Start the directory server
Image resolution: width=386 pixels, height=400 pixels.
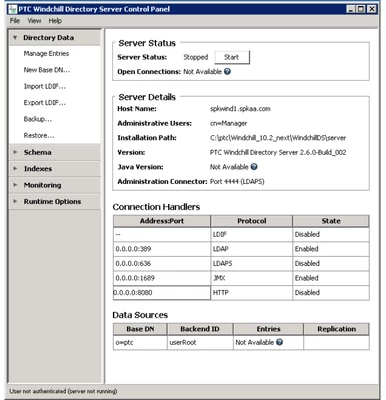(x=232, y=57)
